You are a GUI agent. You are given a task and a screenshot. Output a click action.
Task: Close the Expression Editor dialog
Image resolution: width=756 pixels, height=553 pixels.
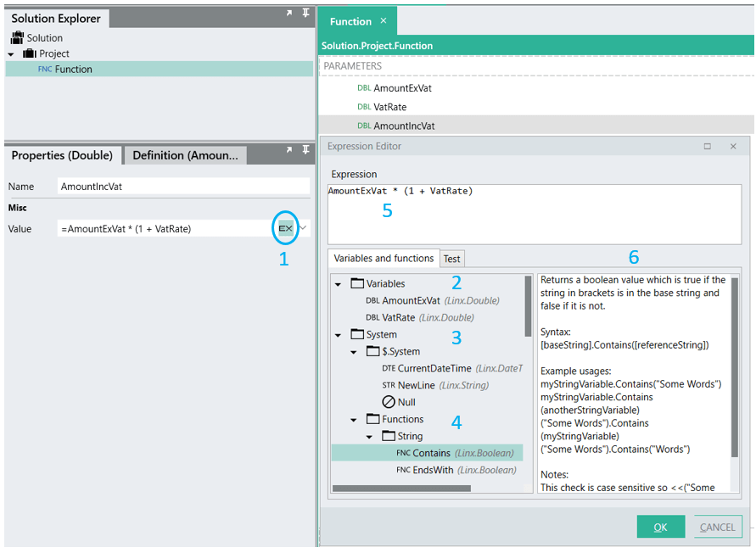pos(733,146)
